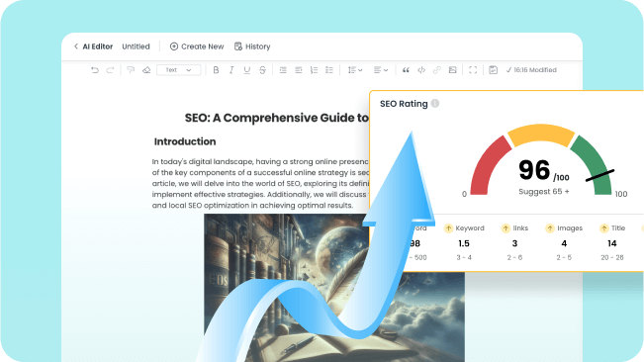Toggle bold formatting
The width and height of the screenshot is (644, 362).
click(216, 70)
